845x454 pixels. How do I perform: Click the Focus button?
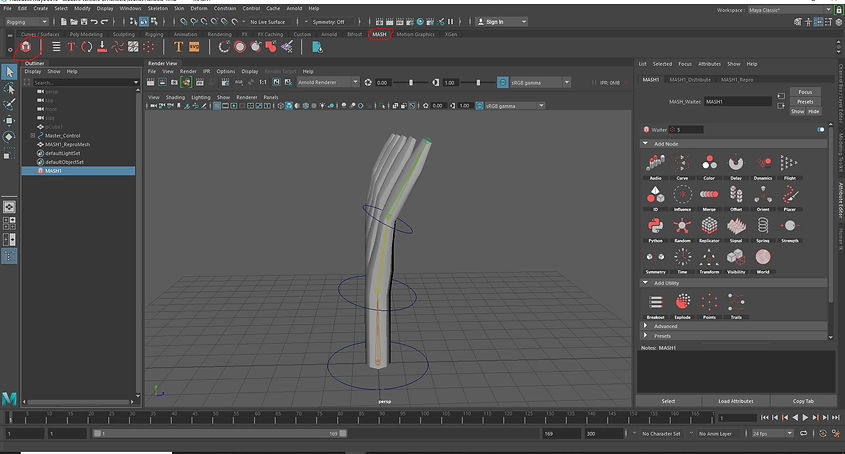(x=805, y=92)
